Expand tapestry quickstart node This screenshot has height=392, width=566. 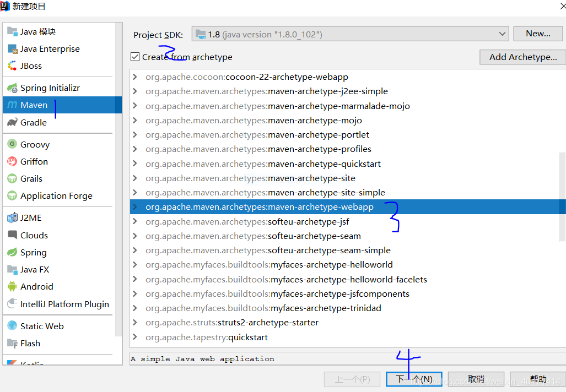pos(135,337)
